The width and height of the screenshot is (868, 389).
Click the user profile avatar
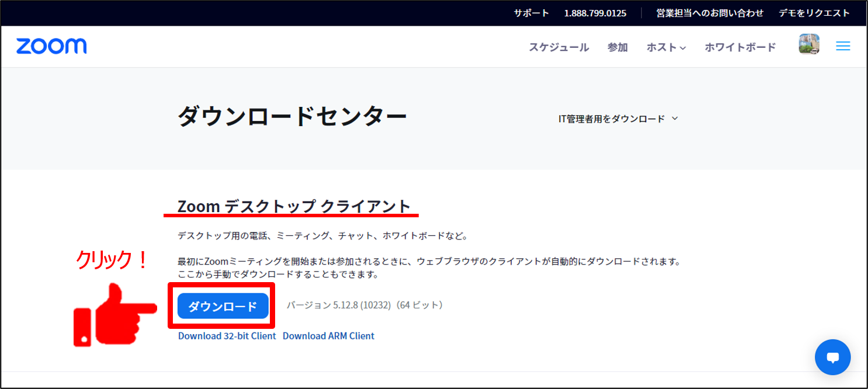[809, 44]
